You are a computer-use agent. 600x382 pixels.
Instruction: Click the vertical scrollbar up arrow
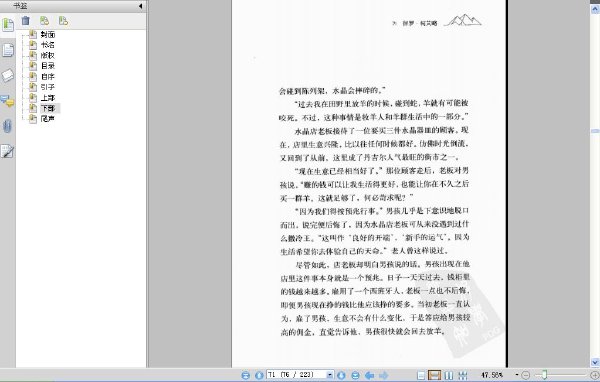[x=595, y=8]
